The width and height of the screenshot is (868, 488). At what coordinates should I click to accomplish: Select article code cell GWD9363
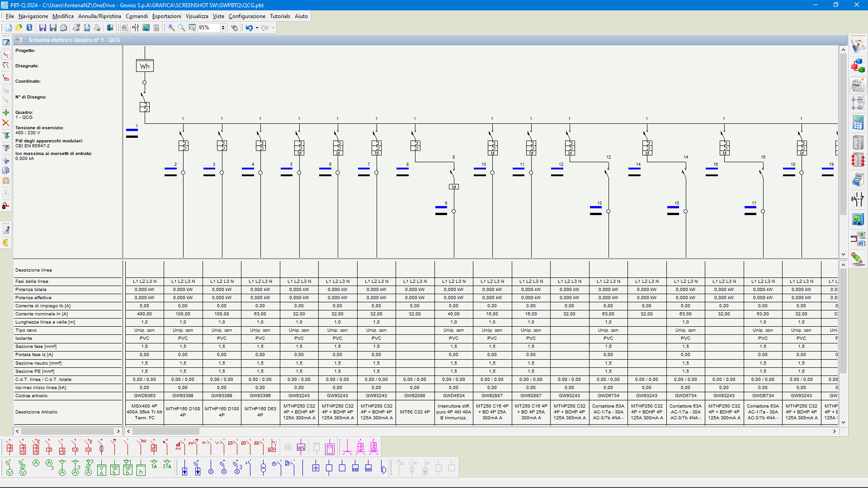click(x=145, y=396)
